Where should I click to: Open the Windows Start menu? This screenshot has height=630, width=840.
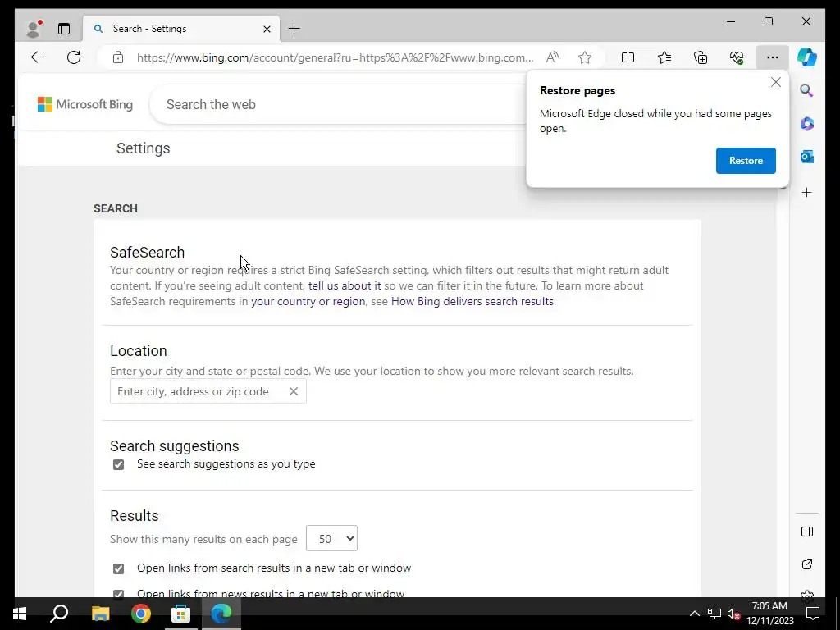click(x=20, y=614)
